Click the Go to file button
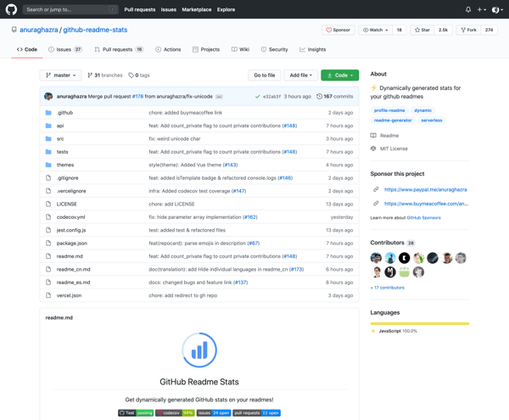Viewport: 509px width, 420px height. pyautogui.click(x=264, y=76)
